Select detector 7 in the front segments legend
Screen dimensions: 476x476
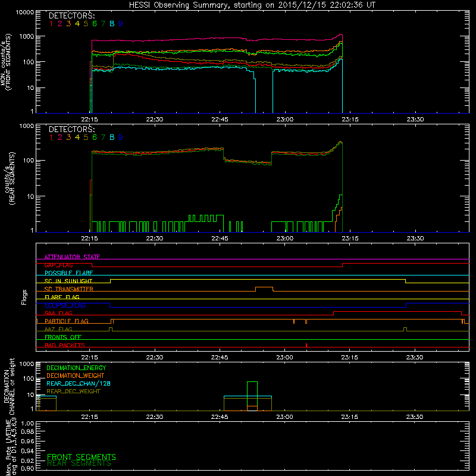[x=103, y=24]
